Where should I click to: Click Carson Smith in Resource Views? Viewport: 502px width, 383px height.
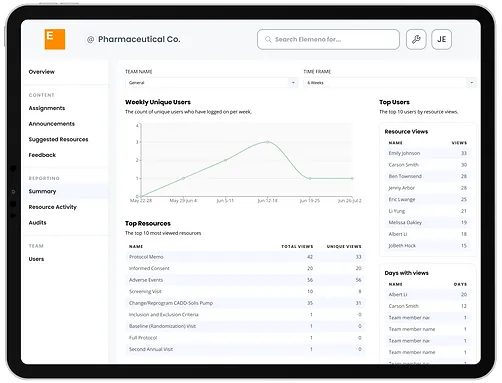point(404,165)
